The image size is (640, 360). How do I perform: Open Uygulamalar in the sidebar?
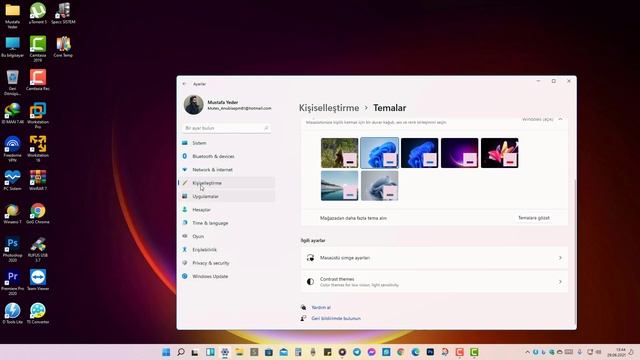[x=227, y=196]
